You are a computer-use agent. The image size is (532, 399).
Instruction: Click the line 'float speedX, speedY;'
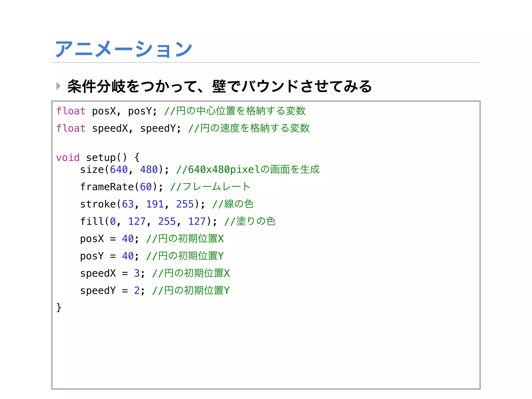(119, 128)
